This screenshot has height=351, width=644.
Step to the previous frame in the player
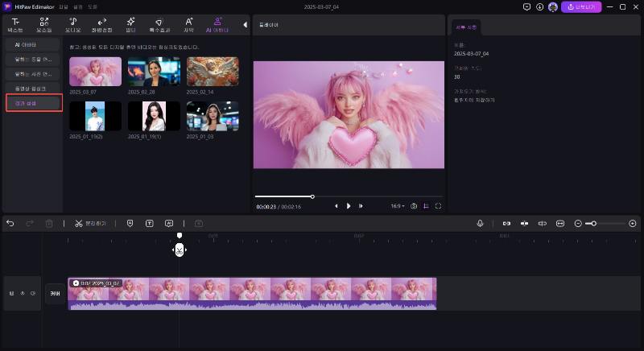click(336, 206)
